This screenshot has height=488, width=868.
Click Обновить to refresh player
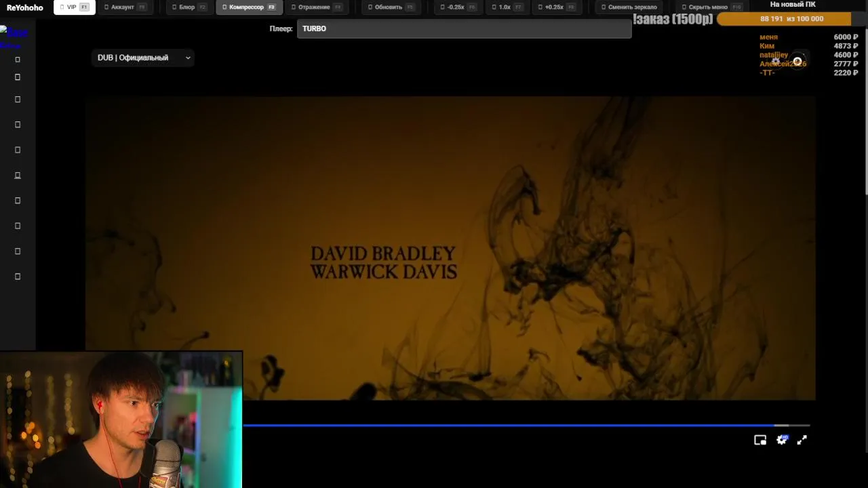[x=391, y=7]
